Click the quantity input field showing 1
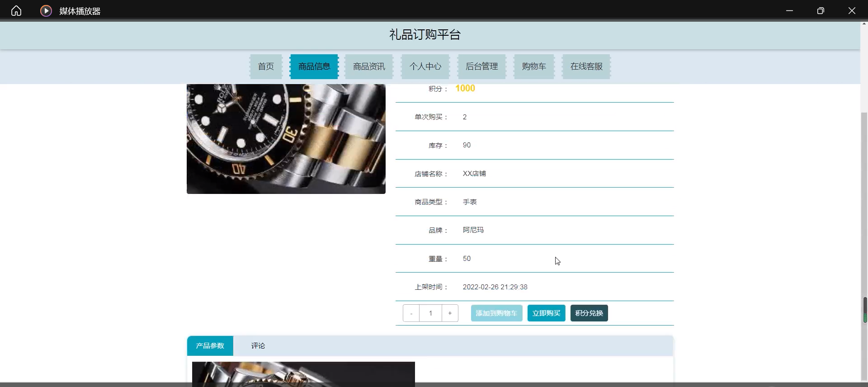Screen dimensions: 868x387 [430, 313]
